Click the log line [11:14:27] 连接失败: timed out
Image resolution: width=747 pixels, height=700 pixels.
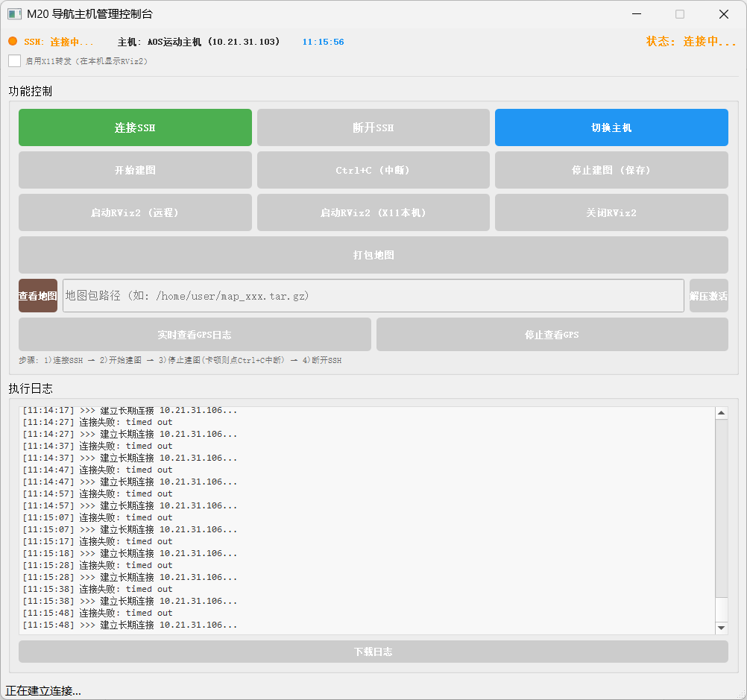(x=97, y=422)
